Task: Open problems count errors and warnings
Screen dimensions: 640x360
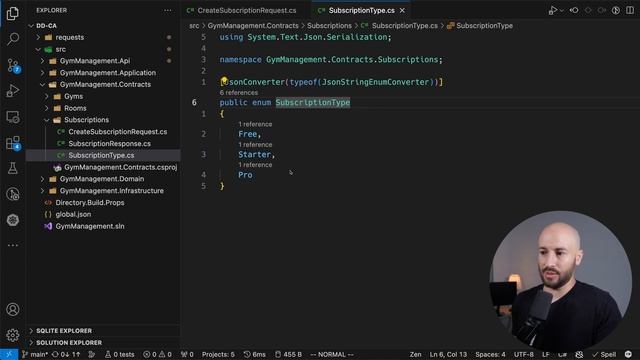Action: (158, 354)
